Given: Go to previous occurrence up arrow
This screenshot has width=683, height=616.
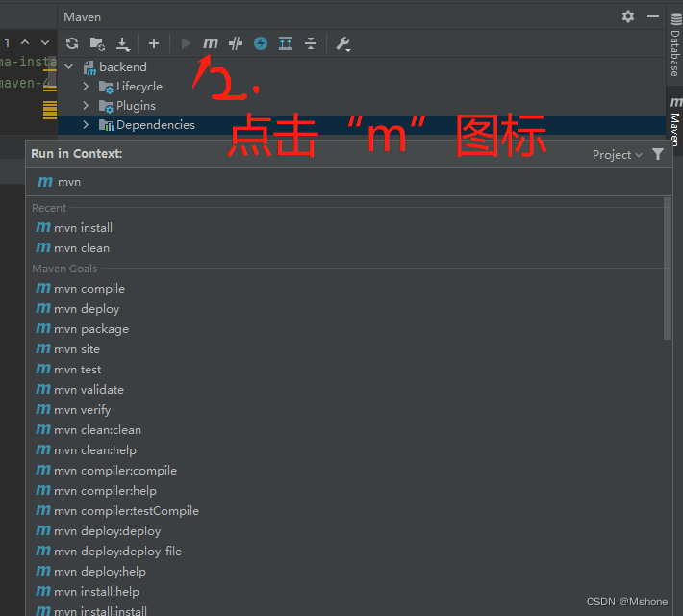Looking at the screenshot, I should point(25,42).
